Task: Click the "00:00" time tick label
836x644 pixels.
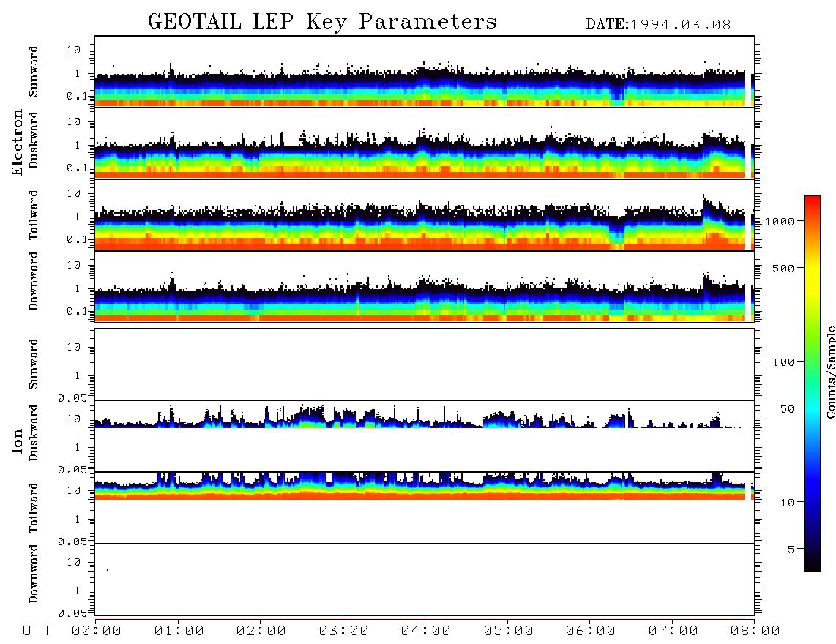Action: pos(97,632)
